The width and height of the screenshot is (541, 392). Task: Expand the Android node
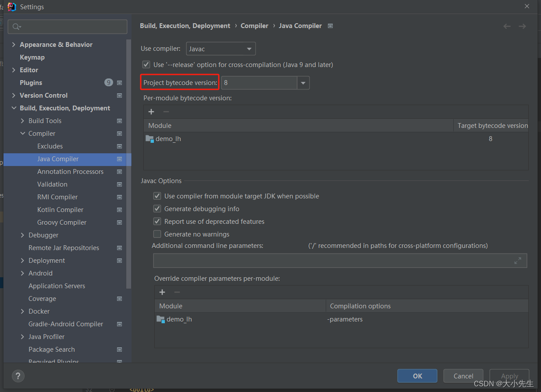pos(22,273)
